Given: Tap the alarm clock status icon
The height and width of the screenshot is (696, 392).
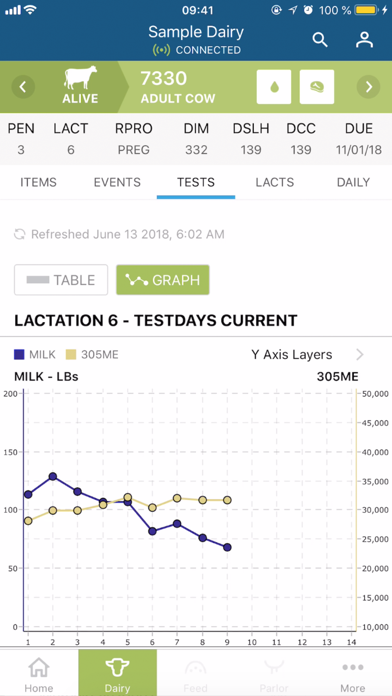Looking at the screenshot, I should 308,10.
